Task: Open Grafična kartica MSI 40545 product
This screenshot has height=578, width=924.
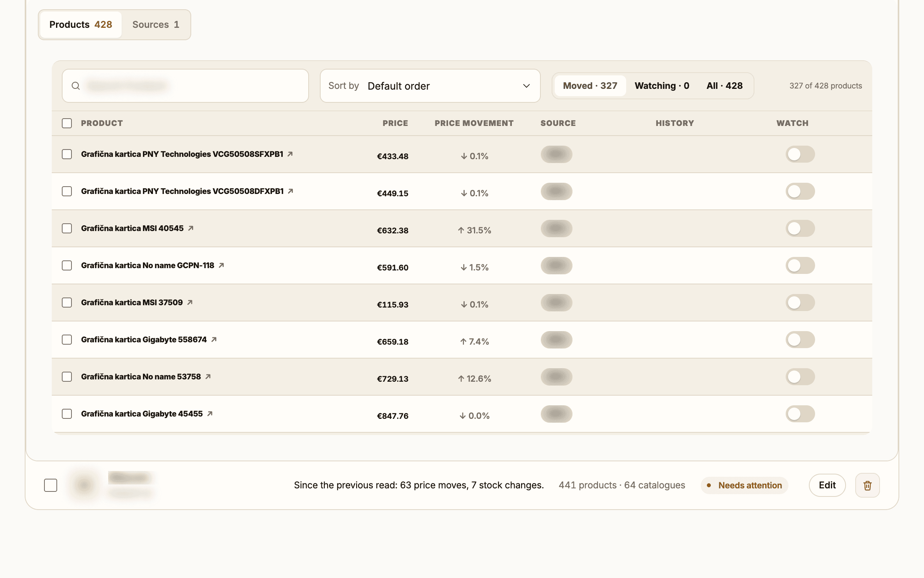Action: click(x=132, y=228)
